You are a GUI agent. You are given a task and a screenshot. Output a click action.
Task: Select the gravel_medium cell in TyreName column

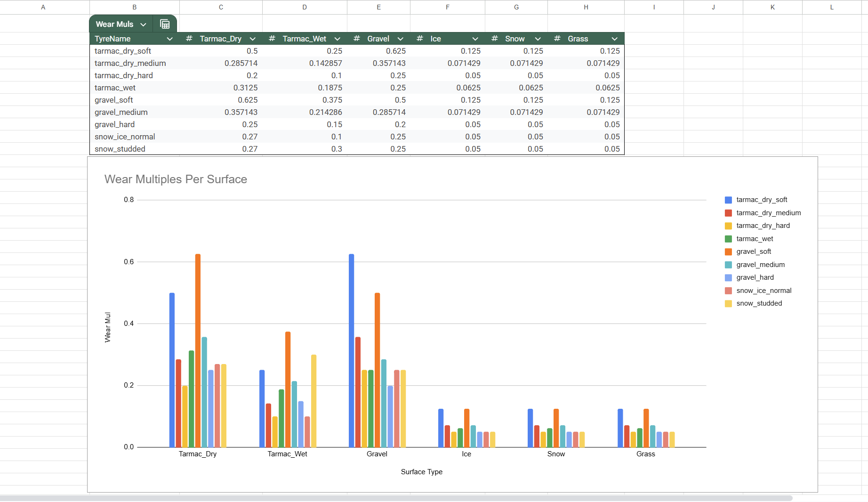(121, 112)
